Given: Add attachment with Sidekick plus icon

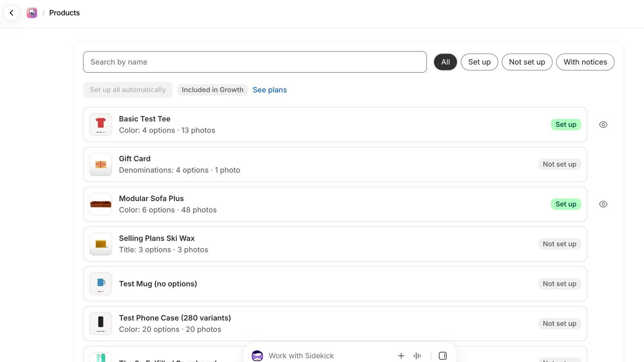Looking at the screenshot, I should click(x=401, y=356).
